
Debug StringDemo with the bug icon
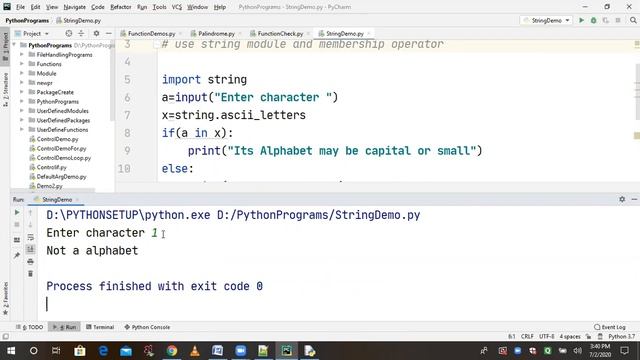(593, 20)
